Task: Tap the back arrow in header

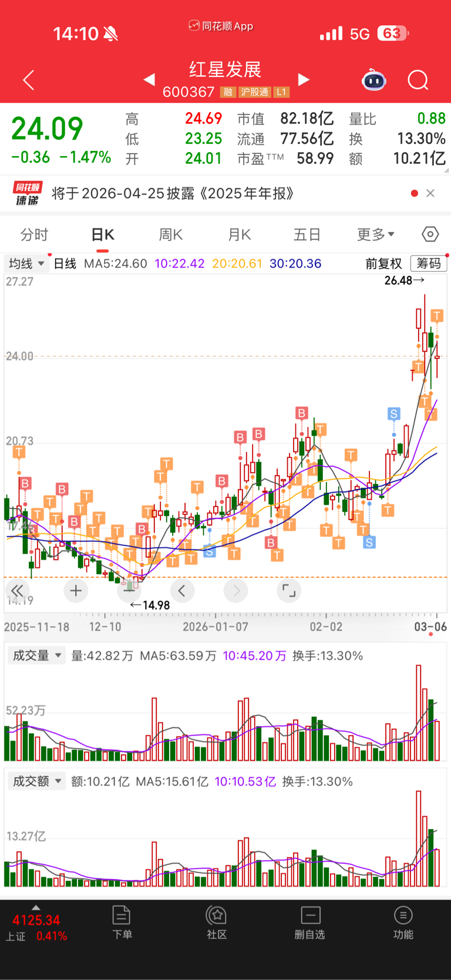Action: coord(28,80)
